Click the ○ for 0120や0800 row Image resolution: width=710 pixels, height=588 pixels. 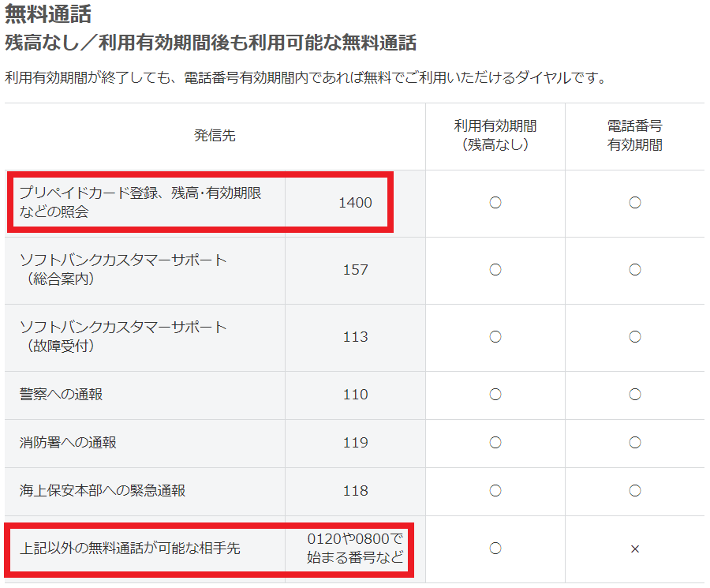point(495,550)
